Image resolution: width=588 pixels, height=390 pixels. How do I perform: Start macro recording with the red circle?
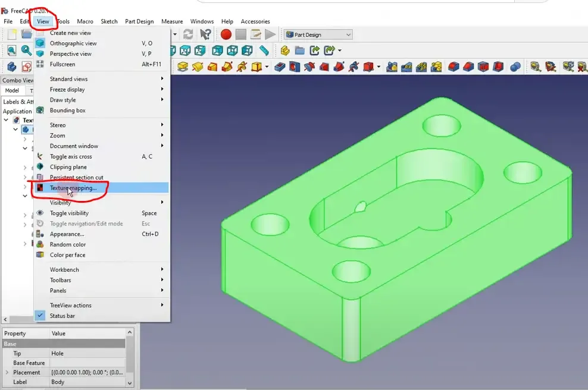pos(226,34)
